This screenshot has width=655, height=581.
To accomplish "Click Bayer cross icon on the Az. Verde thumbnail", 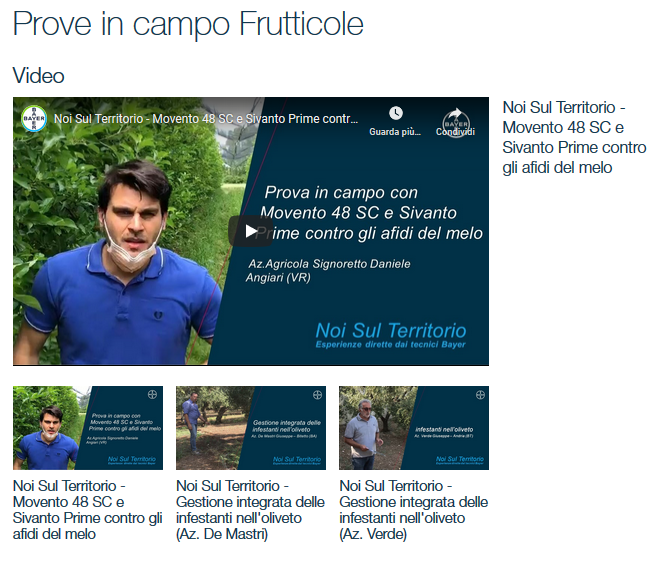I will click(x=480, y=395).
